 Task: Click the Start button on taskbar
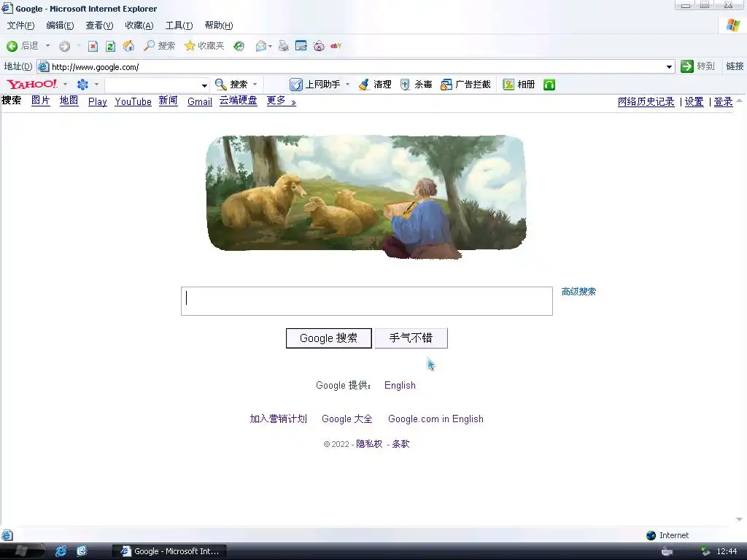pos(23,551)
